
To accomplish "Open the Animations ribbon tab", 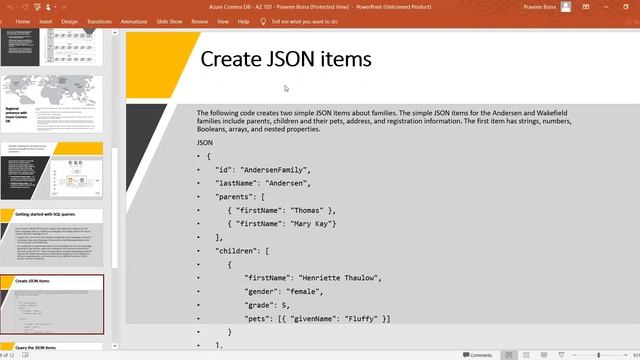I will pyautogui.click(x=134, y=22).
